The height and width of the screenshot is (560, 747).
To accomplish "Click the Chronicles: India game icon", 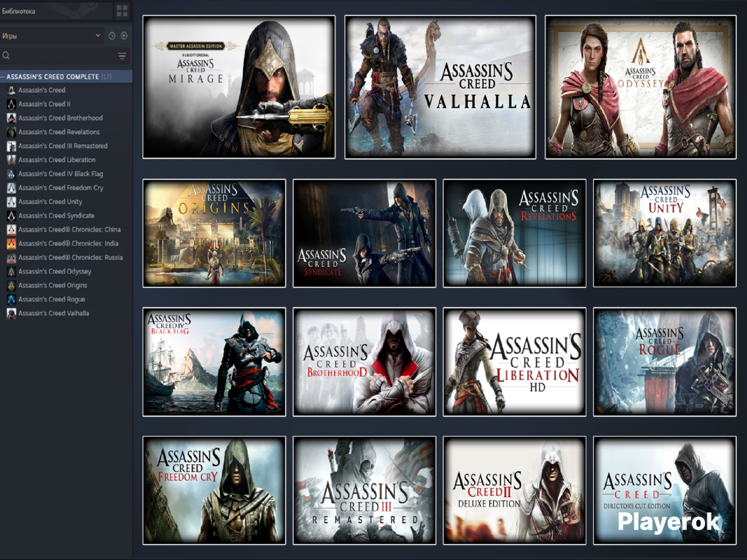I will tap(11, 244).
